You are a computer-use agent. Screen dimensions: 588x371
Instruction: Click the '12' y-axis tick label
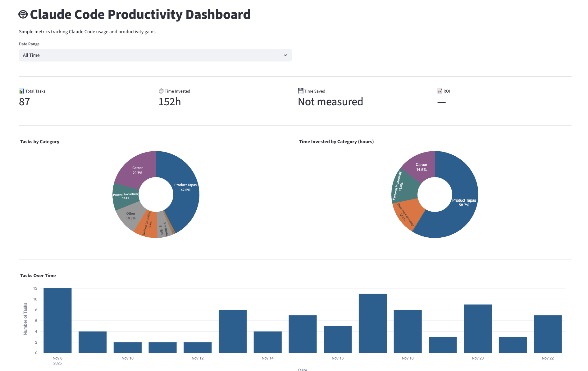pos(35,288)
